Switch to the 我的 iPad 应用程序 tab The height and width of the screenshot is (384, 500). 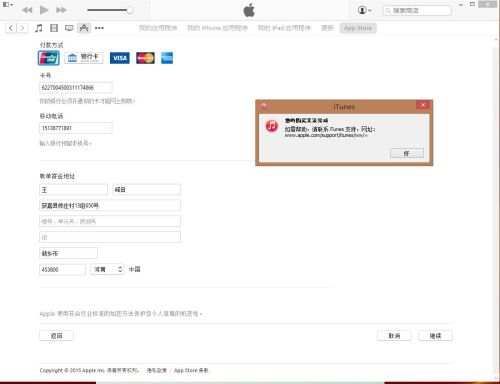[x=284, y=28]
